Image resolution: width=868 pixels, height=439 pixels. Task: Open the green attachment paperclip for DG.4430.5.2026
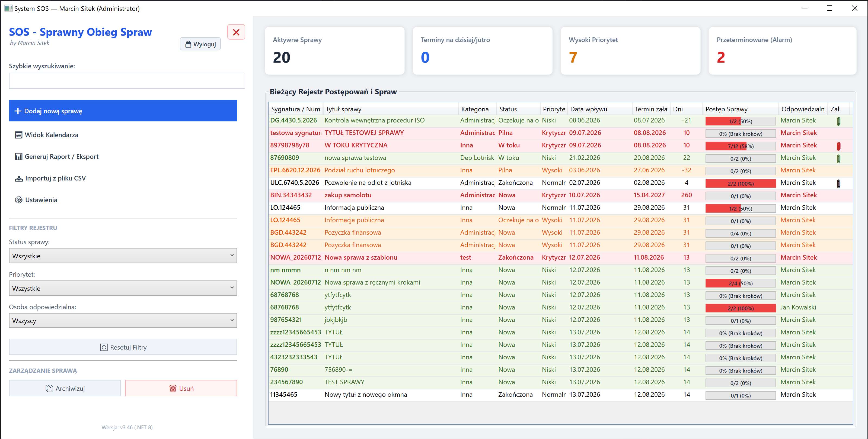[838, 121]
